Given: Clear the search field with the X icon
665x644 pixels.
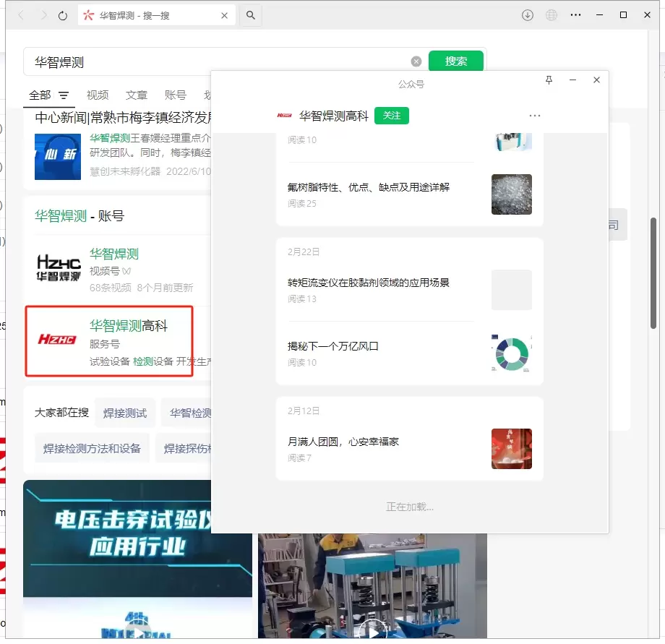Looking at the screenshot, I should click(x=416, y=61).
